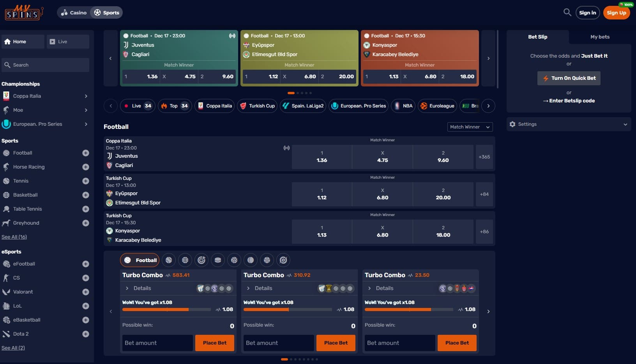Screen dimensions: 636x364
Task: Open the Live tab in sidebar
Action: pos(68,42)
